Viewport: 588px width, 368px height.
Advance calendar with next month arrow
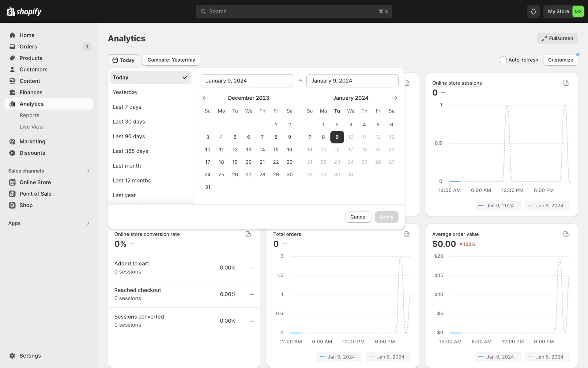(394, 98)
